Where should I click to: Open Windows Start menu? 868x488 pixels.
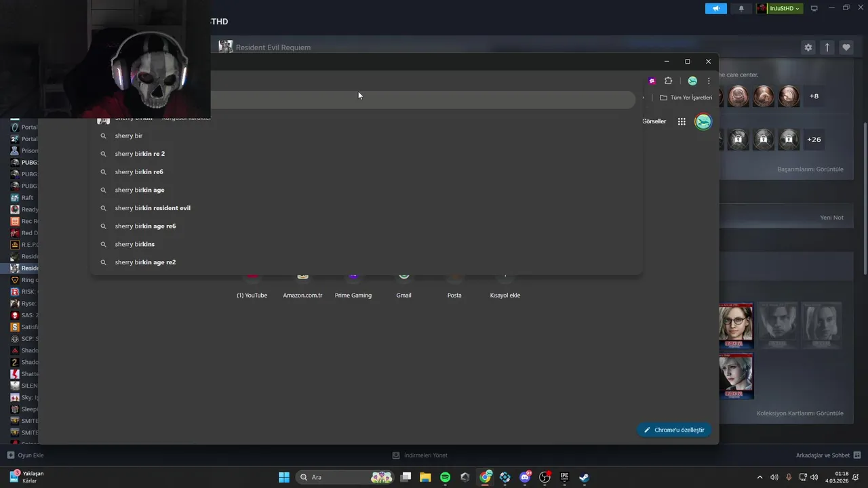pyautogui.click(x=284, y=477)
